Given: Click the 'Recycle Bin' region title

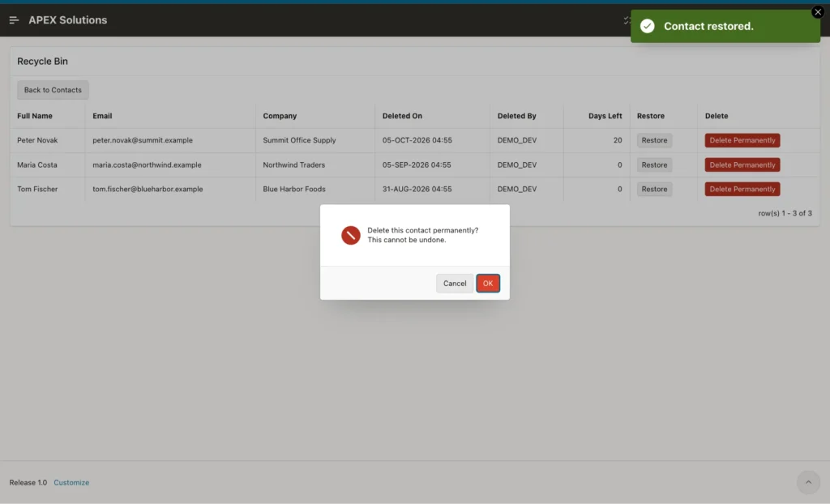Looking at the screenshot, I should [x=42, y=62].
